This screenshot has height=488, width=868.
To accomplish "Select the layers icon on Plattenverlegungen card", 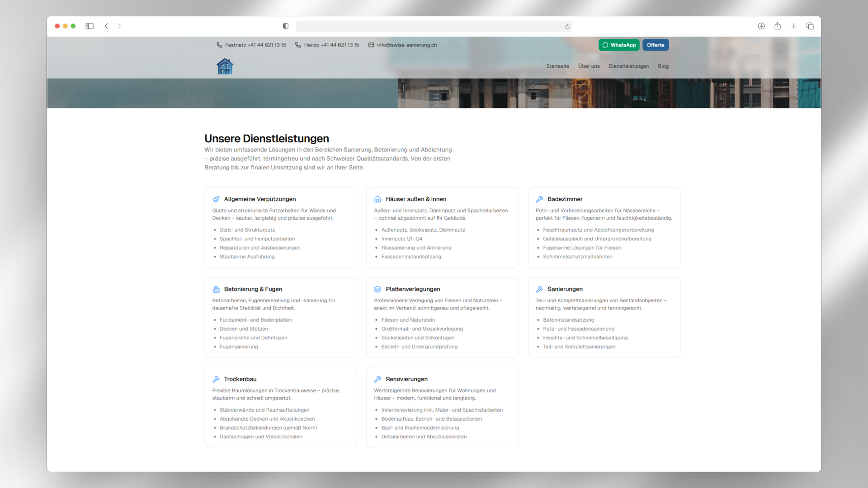I will (x=377, y=289).
